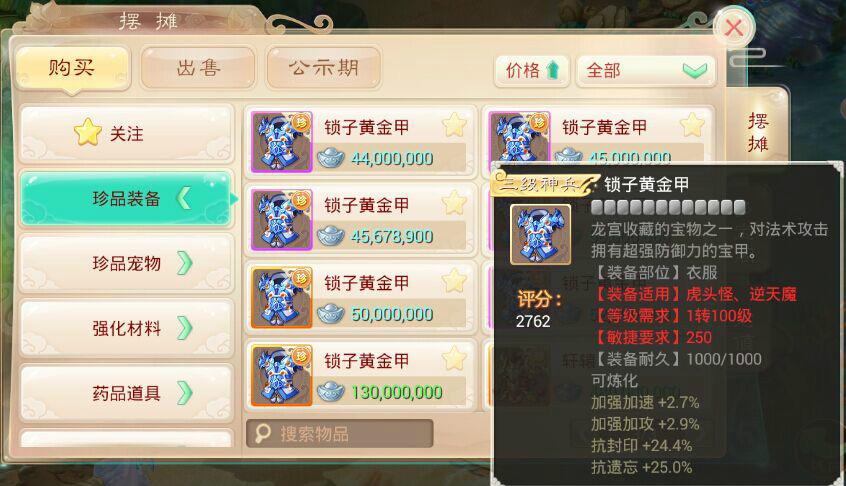Expand the 珍品宠物 category
Screen dimensions: 846x486
pyautogui.click(x=127, y=263)
